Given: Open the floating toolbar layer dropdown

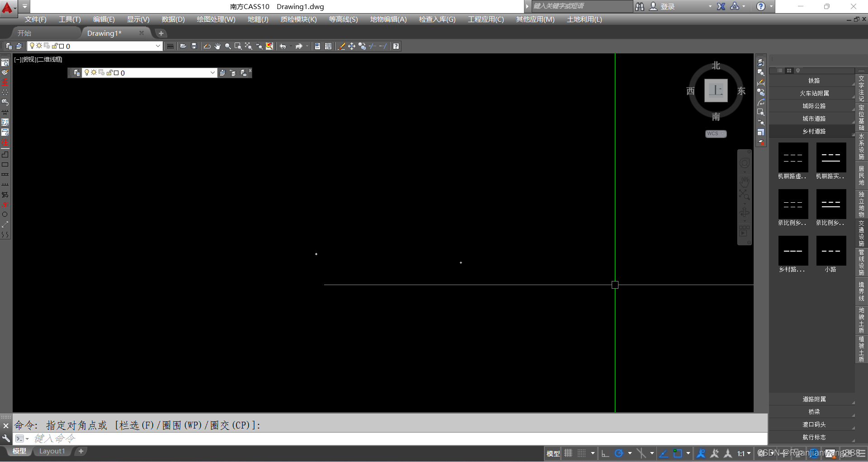Looking at the screenshot, I should [212, 73].
